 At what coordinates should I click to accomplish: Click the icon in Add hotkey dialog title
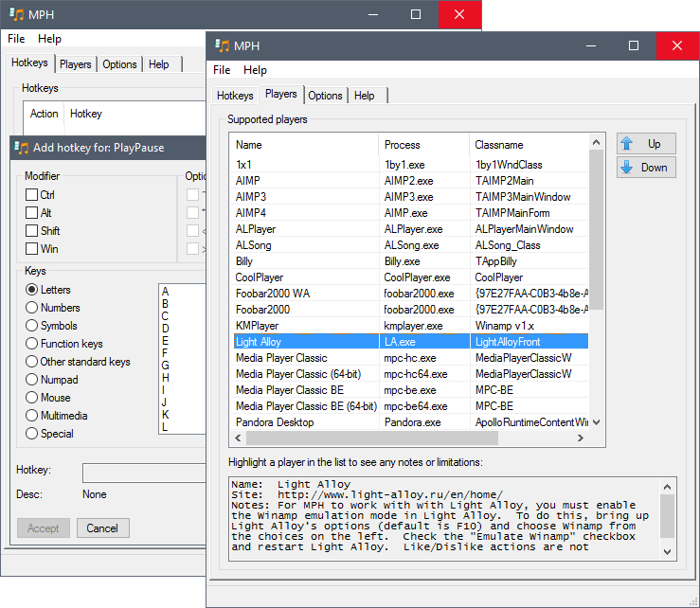click(21, 148)
